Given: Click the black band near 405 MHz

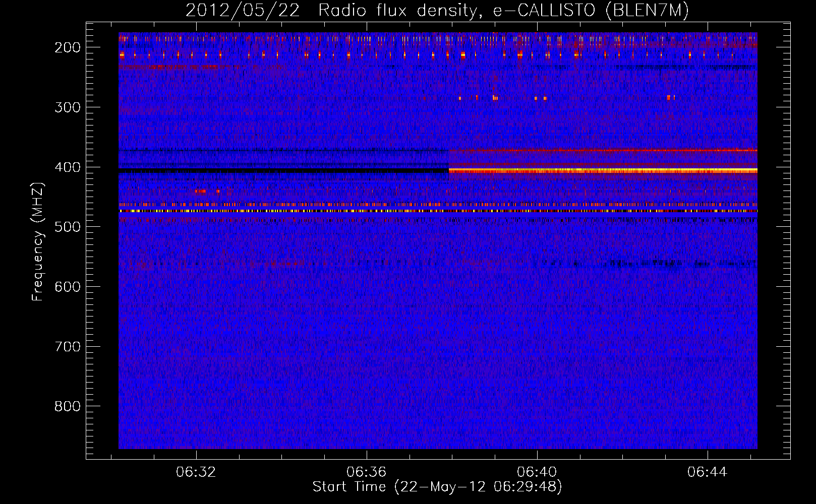Looking at the screenshot, I should (283, 171).
